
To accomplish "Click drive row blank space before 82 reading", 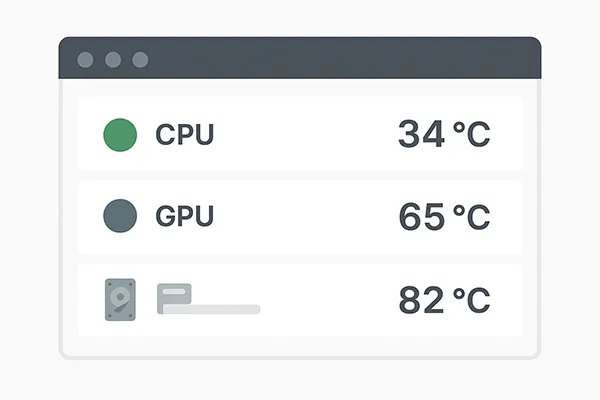I will coord(330,299).
